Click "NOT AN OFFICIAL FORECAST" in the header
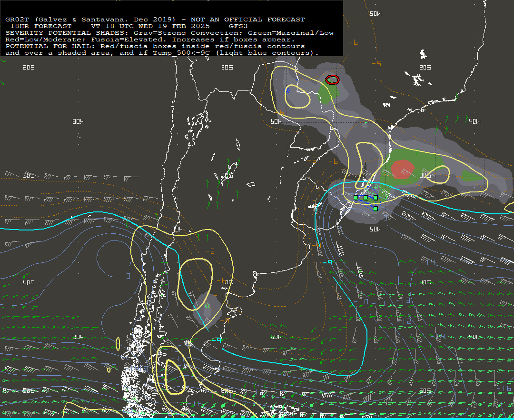 (248, 20)
